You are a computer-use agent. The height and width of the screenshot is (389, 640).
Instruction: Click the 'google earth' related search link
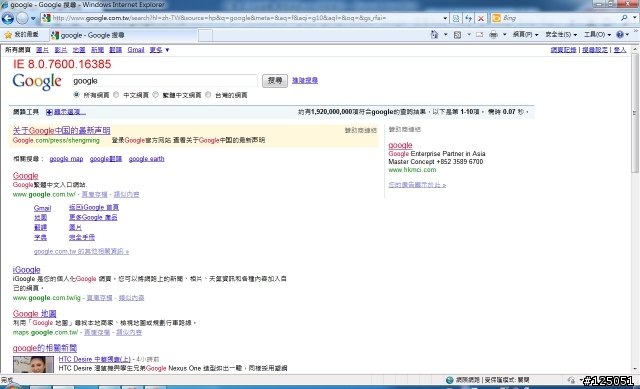pyautogui.click(x=146, y=159)
